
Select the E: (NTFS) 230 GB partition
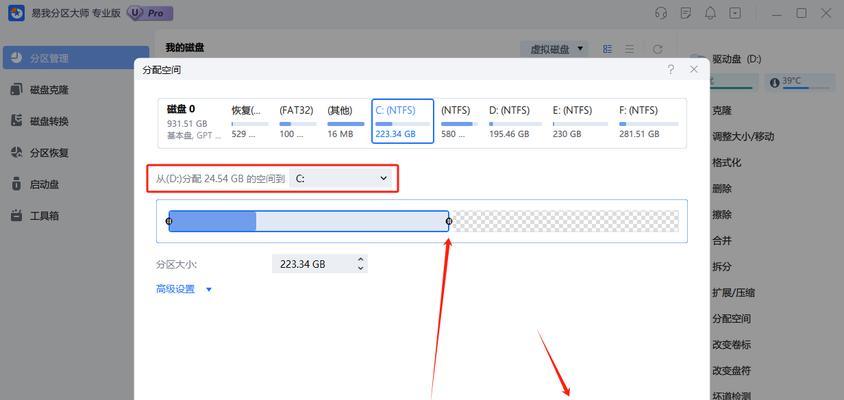pyautogui.click(x=580, y=122)
